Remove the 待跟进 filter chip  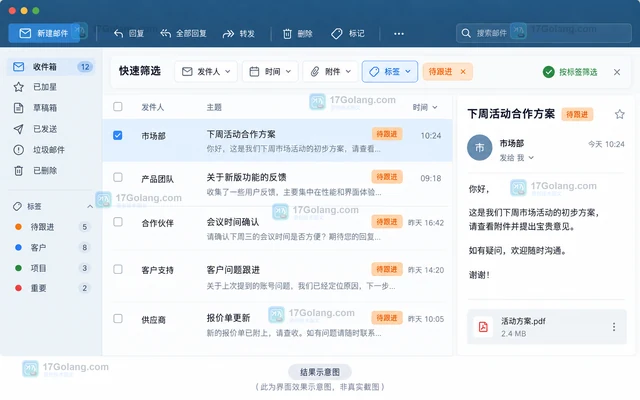point(463,72)
